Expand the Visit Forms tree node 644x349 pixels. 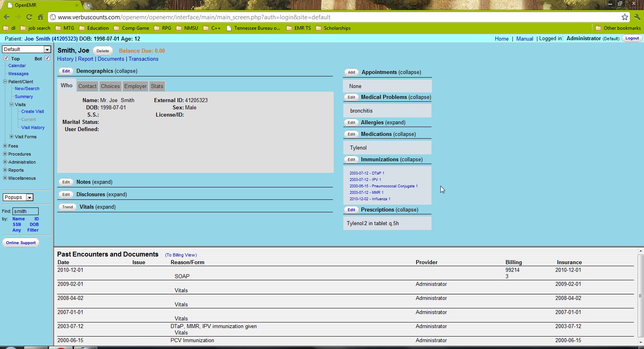(x=11, y=137)
